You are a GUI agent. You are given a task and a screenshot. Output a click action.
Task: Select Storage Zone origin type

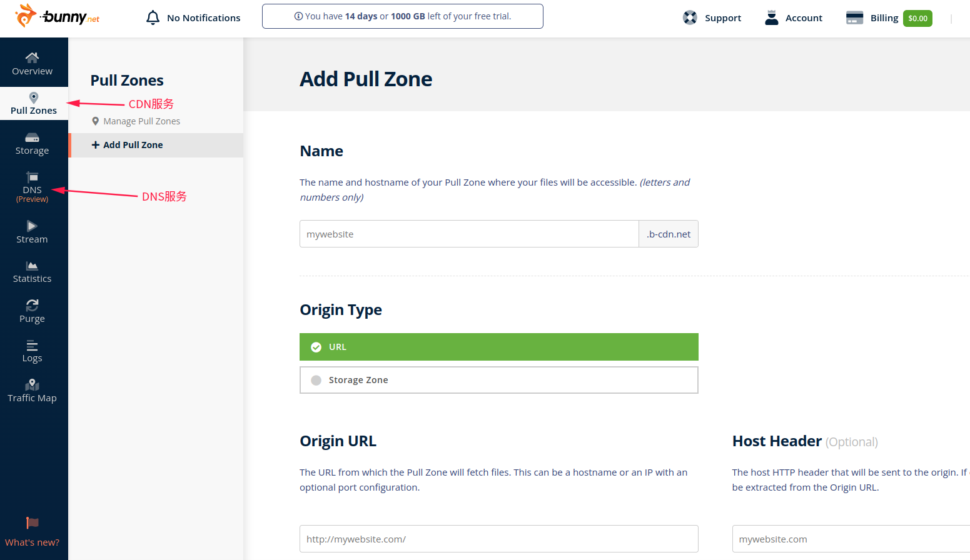(x=498, y=380)
